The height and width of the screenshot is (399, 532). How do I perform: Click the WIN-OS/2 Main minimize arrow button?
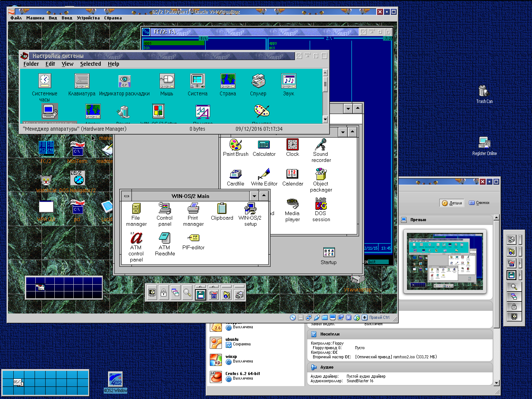pos(254,196)
